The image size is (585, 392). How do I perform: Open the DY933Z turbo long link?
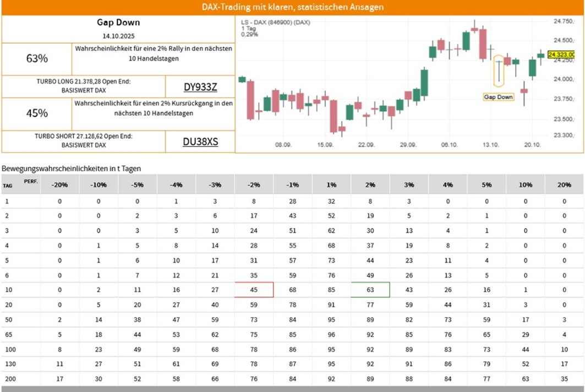point(200,86)
